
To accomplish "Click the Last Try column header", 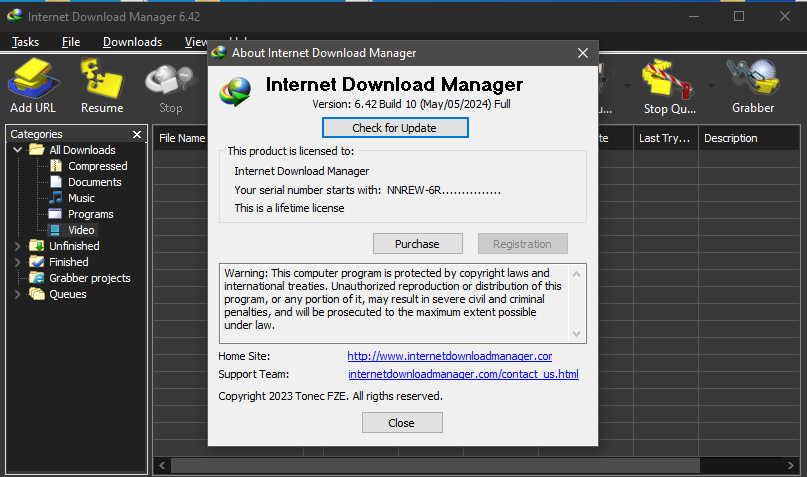I will (x=665, y=138).
